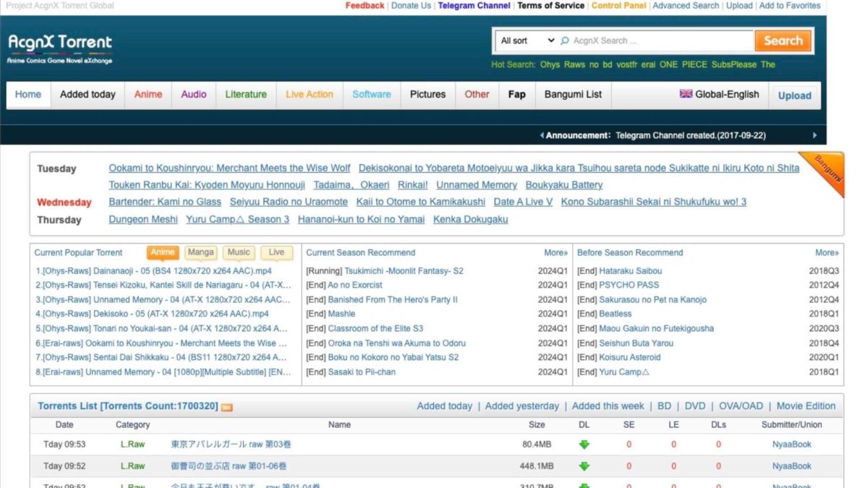This screenshot has height=488, width=868.
Task: Open torrent 東京アパレルガール raw 第03巻
Action: 231,445
